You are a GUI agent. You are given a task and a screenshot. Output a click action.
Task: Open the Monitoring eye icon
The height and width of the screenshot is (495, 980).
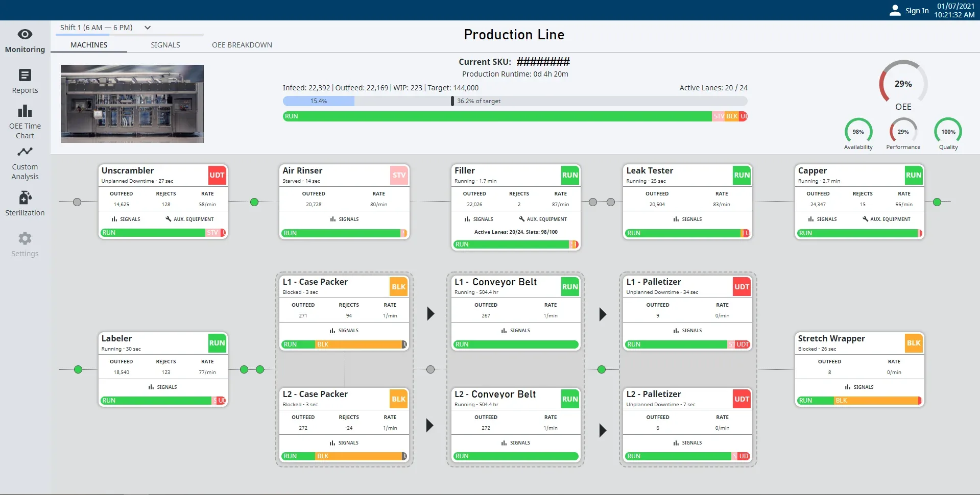pyautogui.click(x=25, y=34)
